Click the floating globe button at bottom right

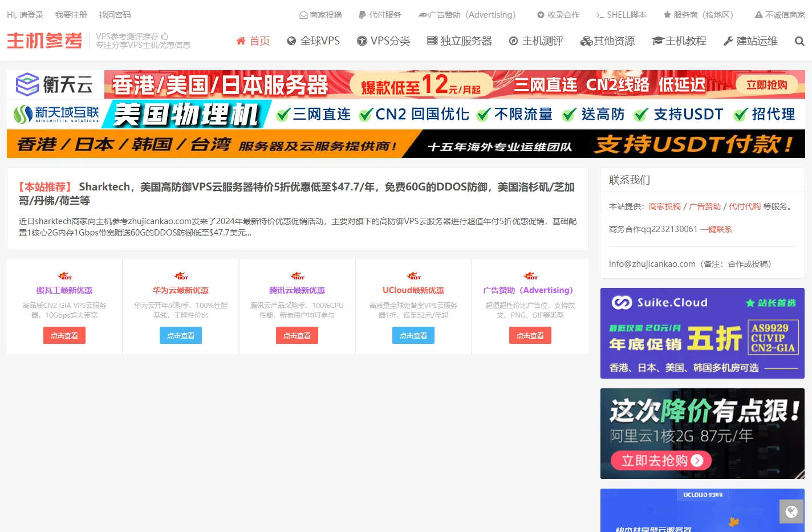point(791,511)
